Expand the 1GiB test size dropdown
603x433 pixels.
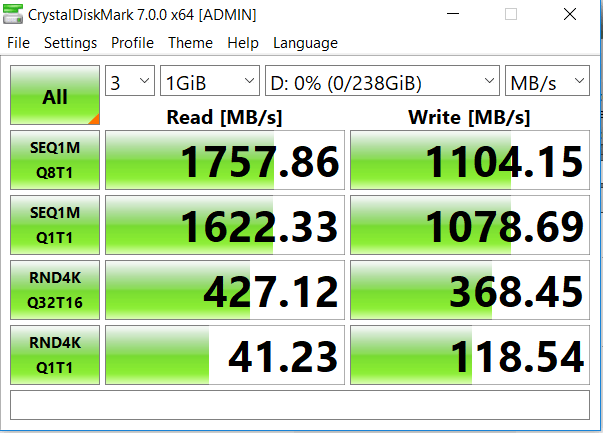[x=210, y=81]
